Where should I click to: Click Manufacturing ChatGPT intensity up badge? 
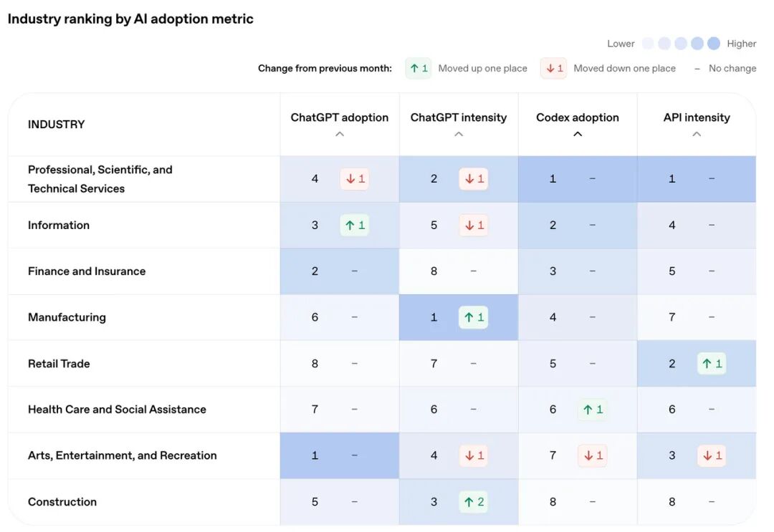[x=474, y=317]
